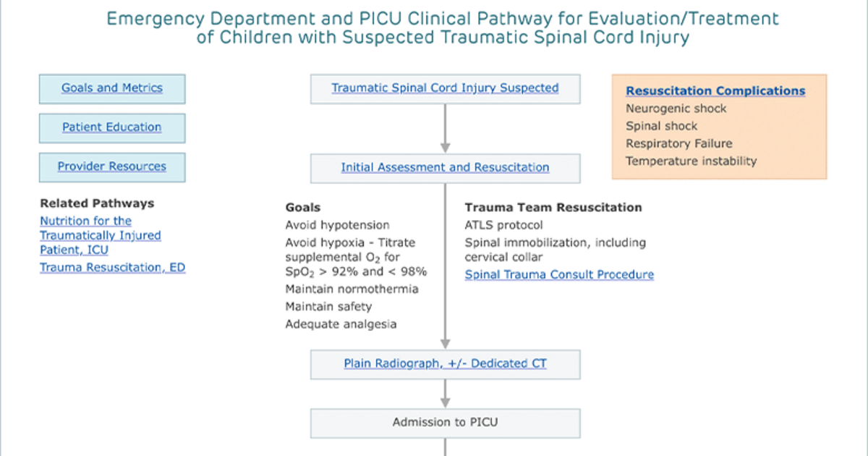Click the Avoid hypotension goal text
The width and height of the screenshot is (868, 456).
pyautogui.click(x=337, y=225)
